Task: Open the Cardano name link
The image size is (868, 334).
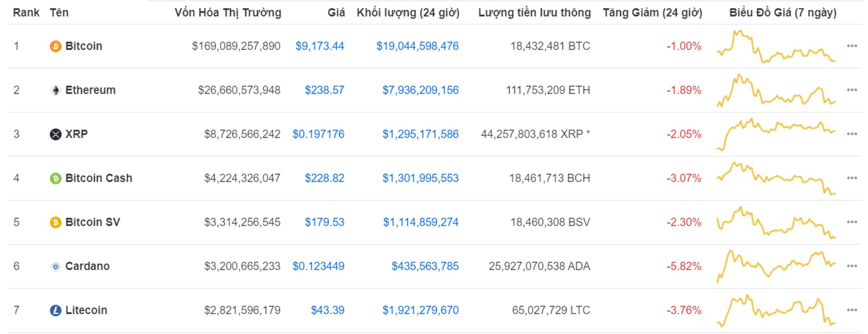Action: [88, 267]
